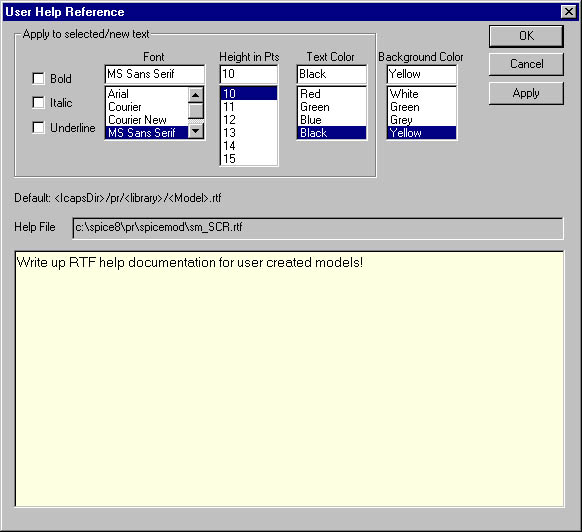
Task: Click the Cancel button
Action: pos(526,64)
